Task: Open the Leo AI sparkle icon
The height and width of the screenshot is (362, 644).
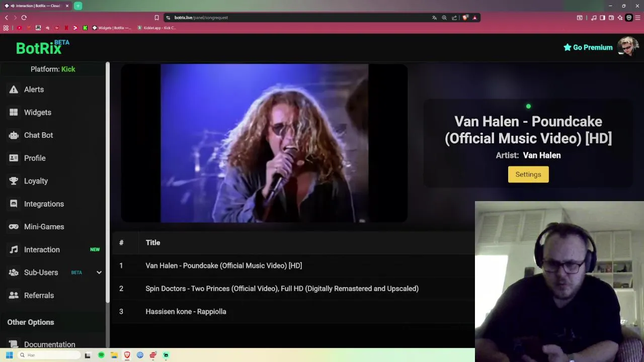Action: click(x=620, y=18)
